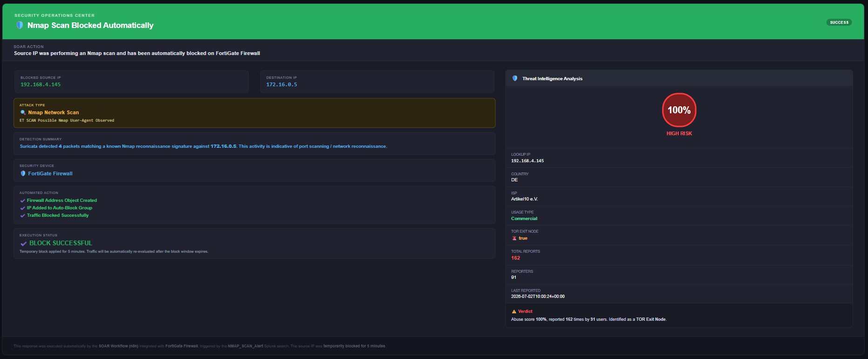Click the country value DE
The width and height of the screenshot is (868, 359).
tap(514, 180)
